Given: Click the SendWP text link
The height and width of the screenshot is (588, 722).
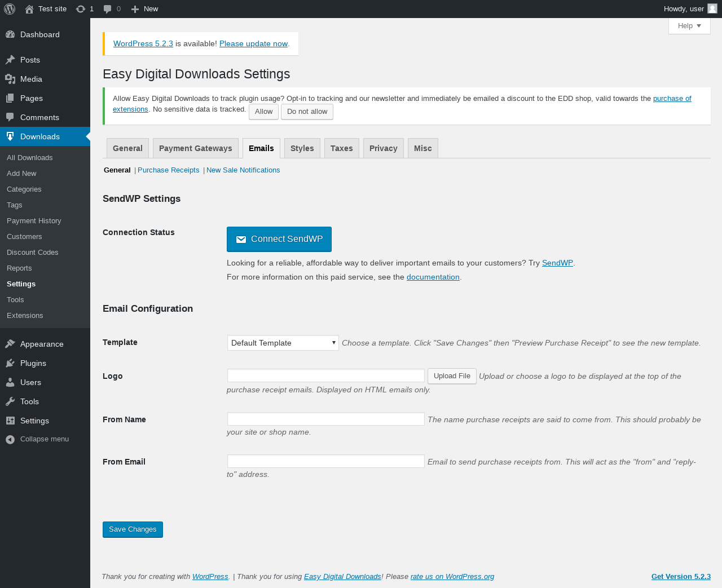Looking at the screenshot, I should [557, 263].
